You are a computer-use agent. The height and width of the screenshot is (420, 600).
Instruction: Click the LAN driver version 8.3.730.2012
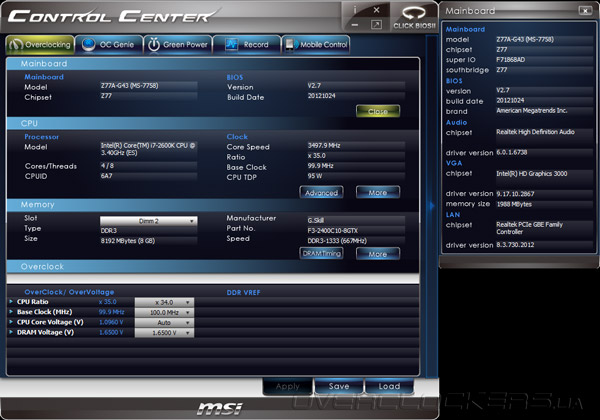544,245
